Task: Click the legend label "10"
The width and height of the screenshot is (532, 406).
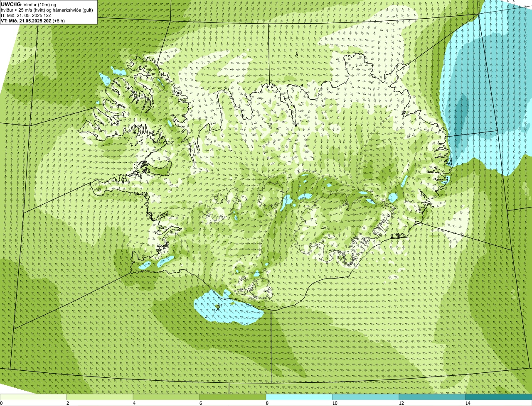Action: (334, 403)
